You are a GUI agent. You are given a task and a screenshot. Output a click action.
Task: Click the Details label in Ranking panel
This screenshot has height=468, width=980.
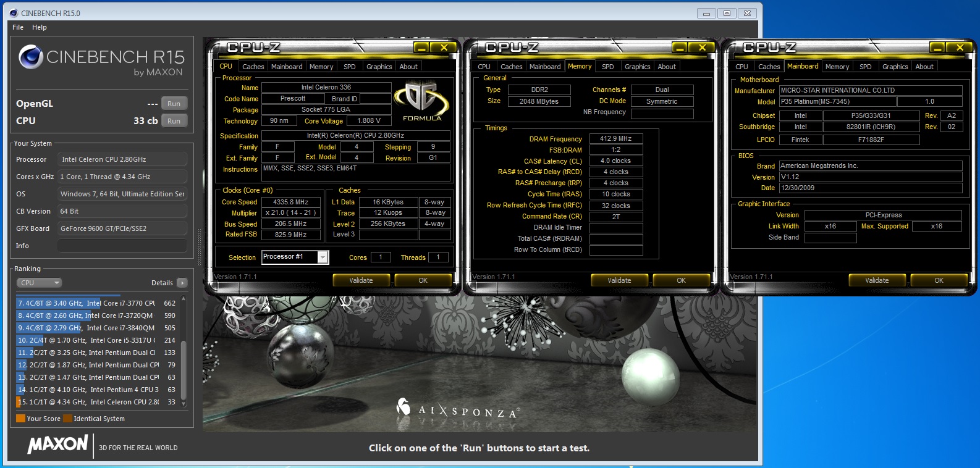[162, 283]
